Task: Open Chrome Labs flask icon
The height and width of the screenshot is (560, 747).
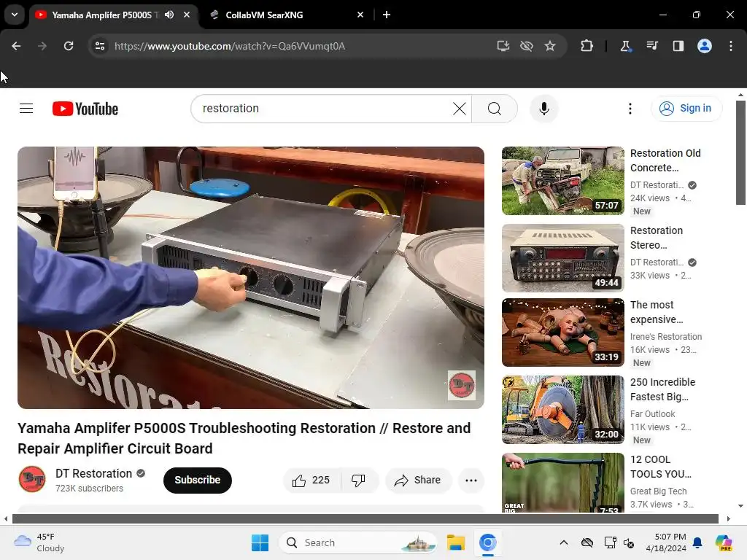Action: click(625, 46)
